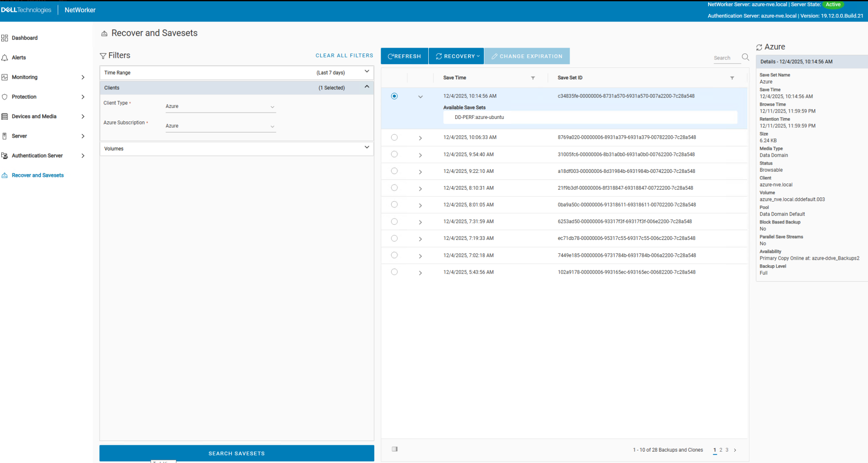Open the Monitoring section icon
The height and width of the screenshot is (463, 868).
pyautogui.click(x=5, y=77)
